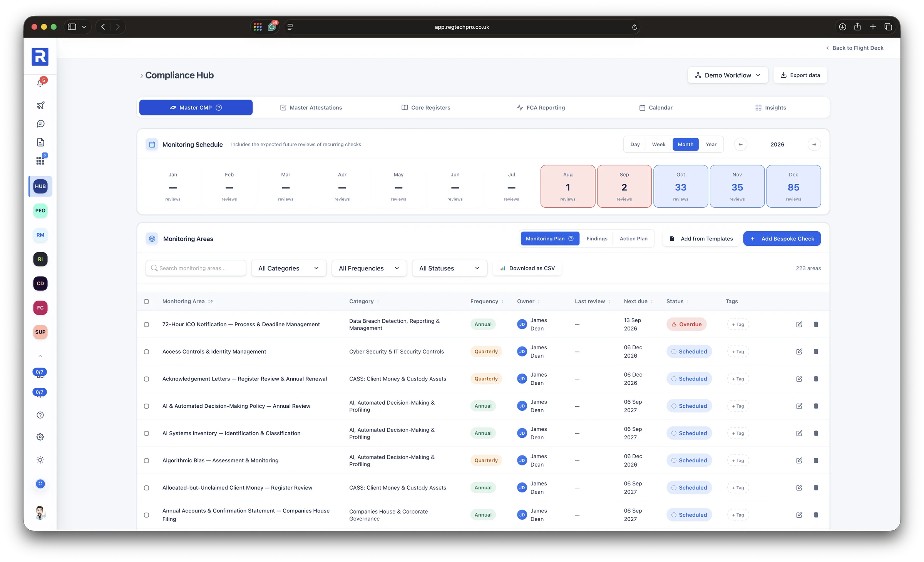
Task: Switch to the Findings tab
Action: click(x=597, y=238)
